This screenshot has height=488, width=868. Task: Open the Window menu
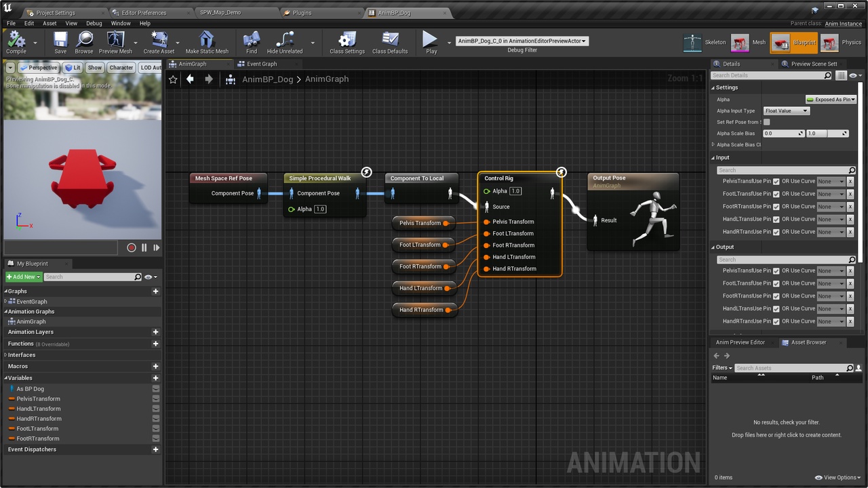[120, 22]
